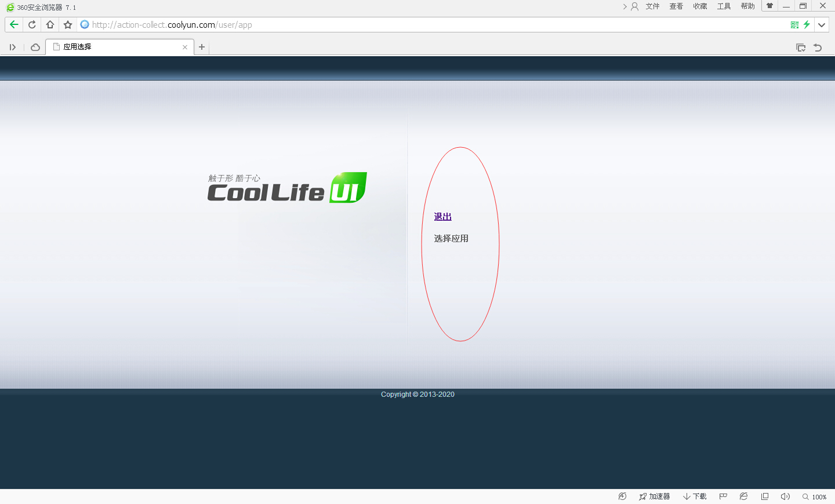Open the user account icon

pyautogui.click(x=634, y=6)
